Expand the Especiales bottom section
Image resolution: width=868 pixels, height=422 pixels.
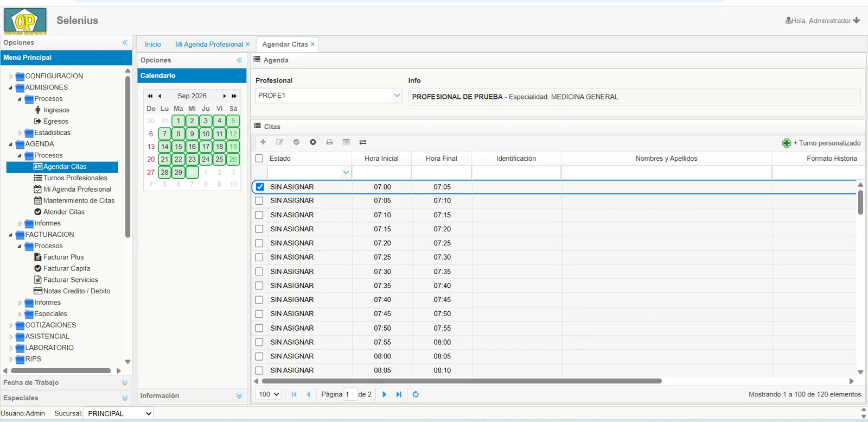click(x=125, y=398)
